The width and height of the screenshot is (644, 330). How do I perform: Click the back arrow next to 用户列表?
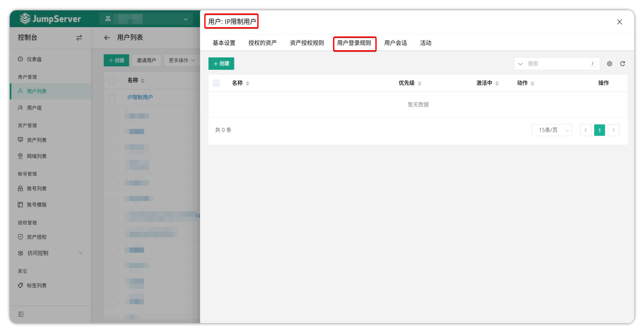pyautogui.click(x=107, y=38)
